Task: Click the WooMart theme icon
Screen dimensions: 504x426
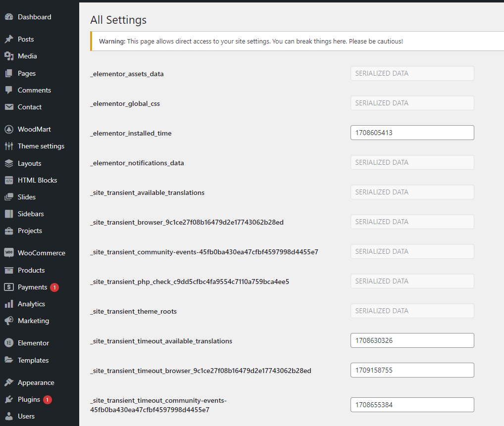Action: [x=9, y=129]
